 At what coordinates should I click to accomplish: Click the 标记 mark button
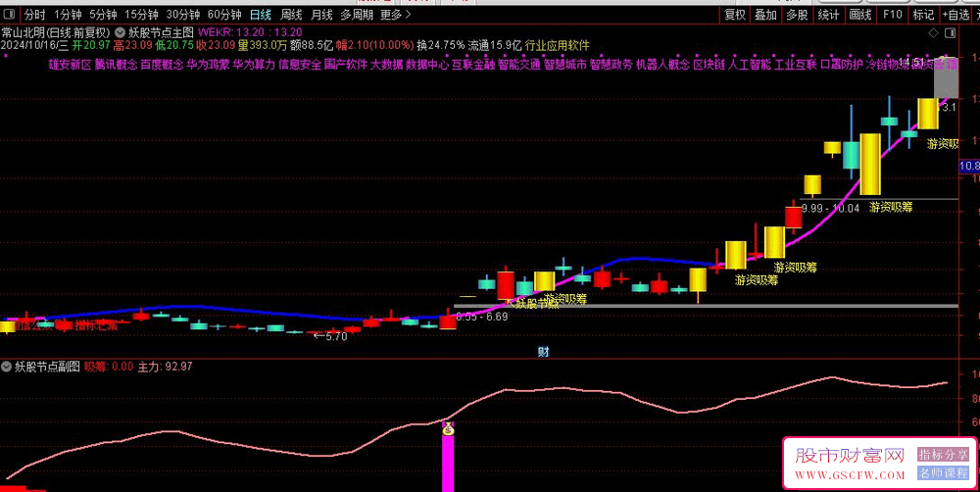(923, 15)
